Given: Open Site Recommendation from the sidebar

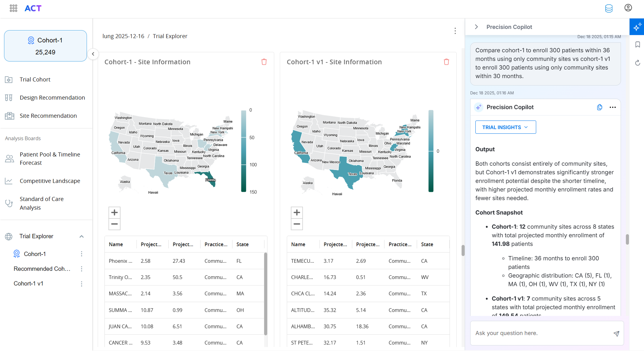Looking at the screenshot, I should (9, 115).
